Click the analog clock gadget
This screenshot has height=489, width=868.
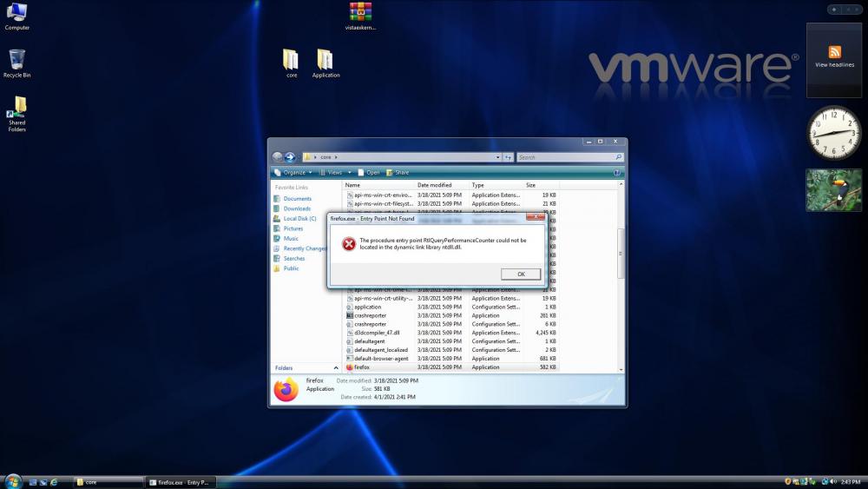834,133
